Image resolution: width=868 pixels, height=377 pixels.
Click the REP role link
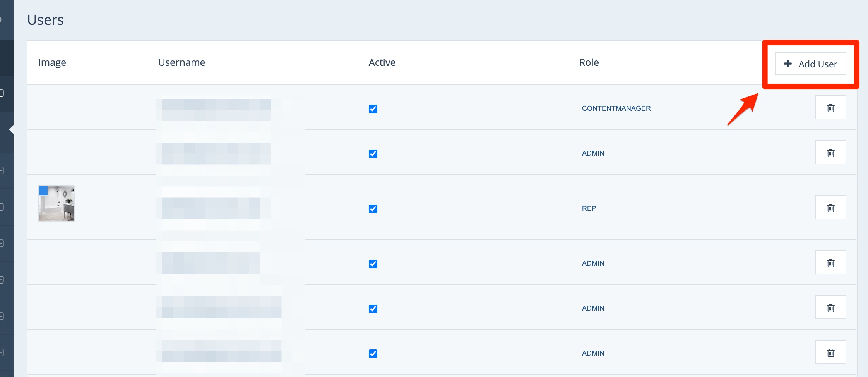tap(589, 208)
